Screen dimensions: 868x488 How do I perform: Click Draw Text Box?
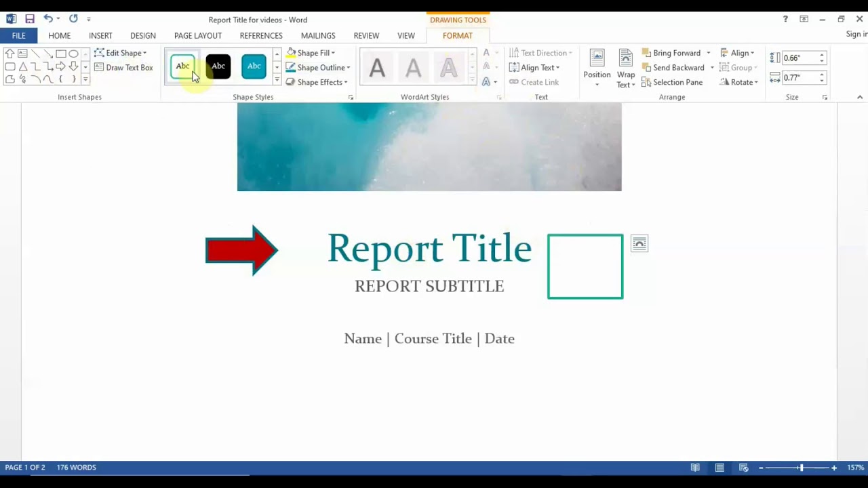pos(123,68)
